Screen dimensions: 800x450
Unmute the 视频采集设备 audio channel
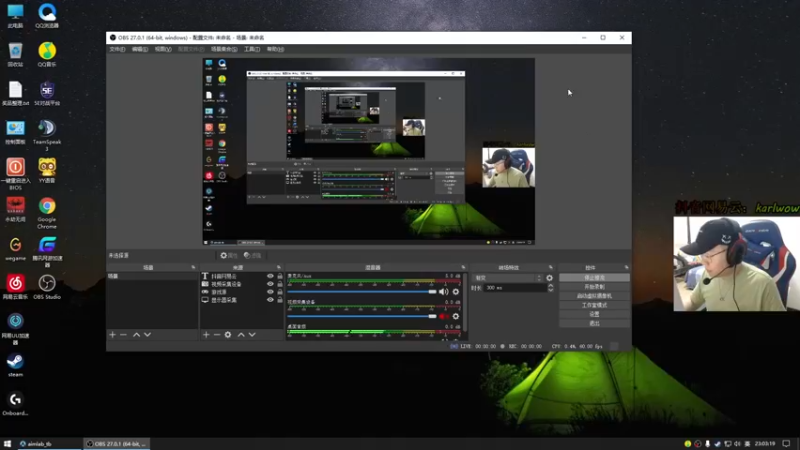point(443,316)
